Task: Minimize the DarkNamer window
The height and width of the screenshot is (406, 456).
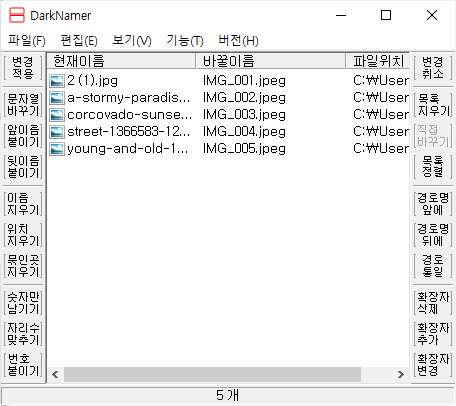Action: [341, 15]
